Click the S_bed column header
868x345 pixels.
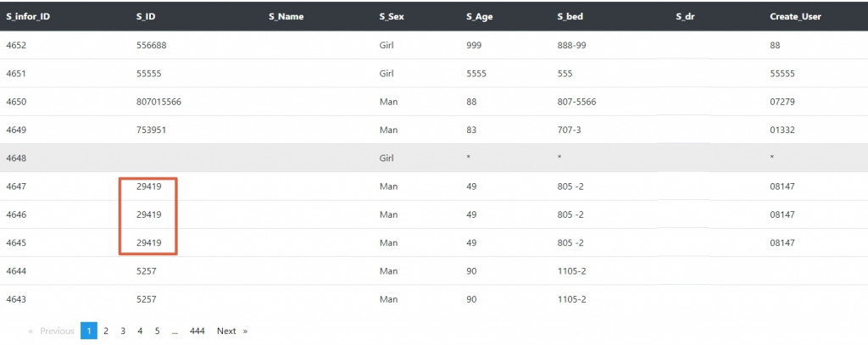pos(570,17)
